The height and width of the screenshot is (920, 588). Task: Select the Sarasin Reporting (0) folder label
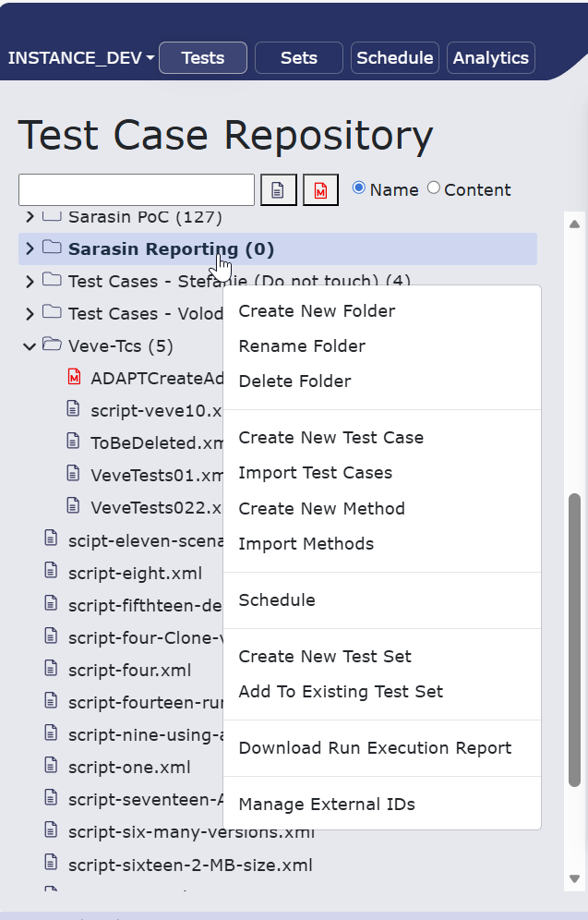click(x=171, y=249)
